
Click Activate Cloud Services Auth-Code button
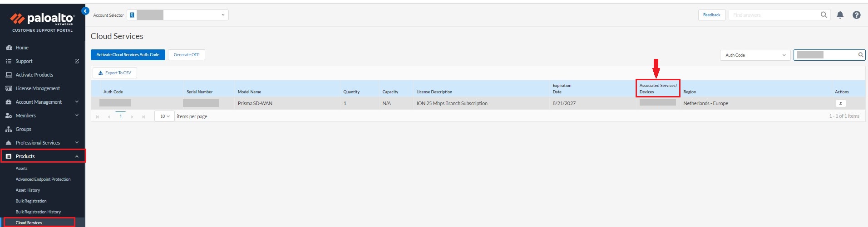point(128,55)
